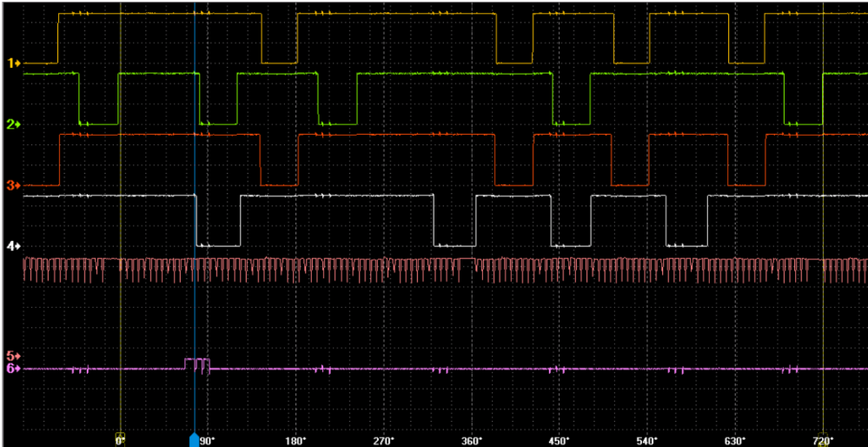The image size is (868, 447).
Task: Click the pink channel 5 ground marker
Action: pos(13,357)
